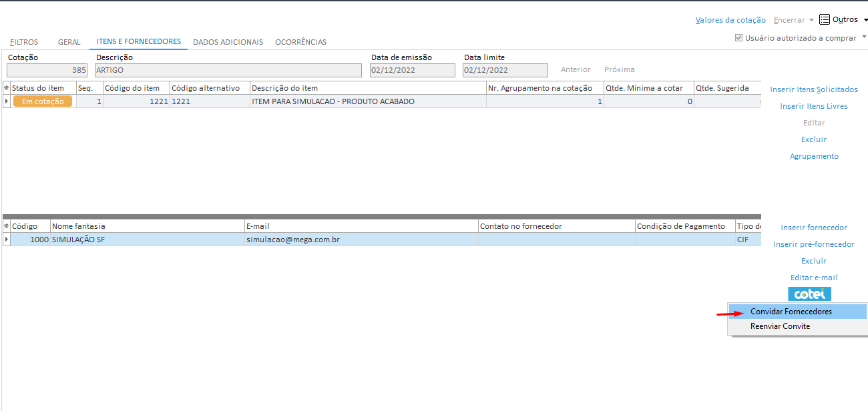This screenshot has height=411, width=868.
Task: Click 'Nome fantasia' column header
Action: pos(147,226)
